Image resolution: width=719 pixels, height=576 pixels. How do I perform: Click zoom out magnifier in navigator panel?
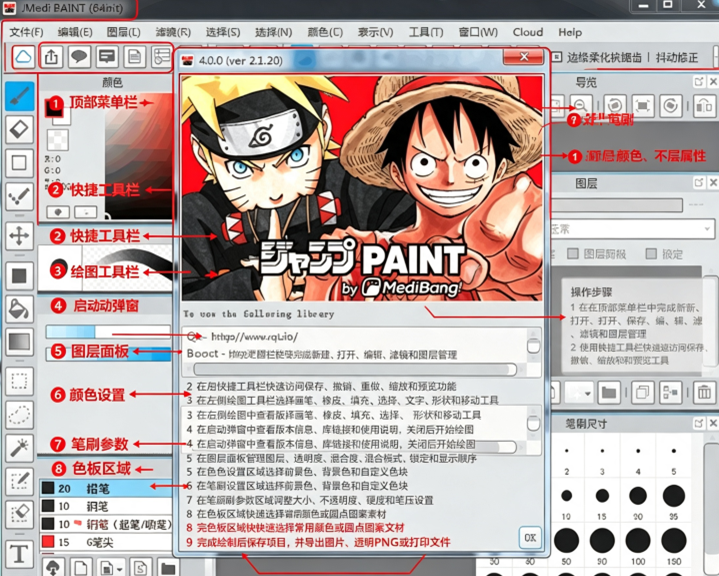click(581, 106)
